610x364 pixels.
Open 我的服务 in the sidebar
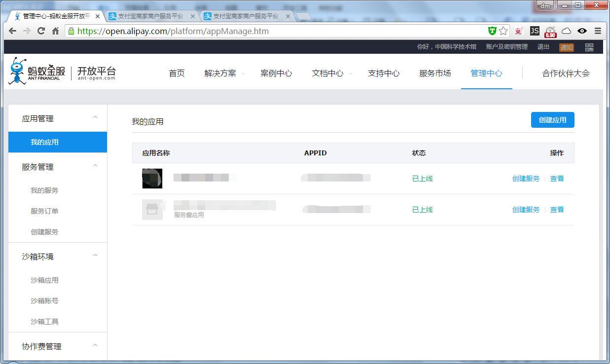tap(44, 190)
